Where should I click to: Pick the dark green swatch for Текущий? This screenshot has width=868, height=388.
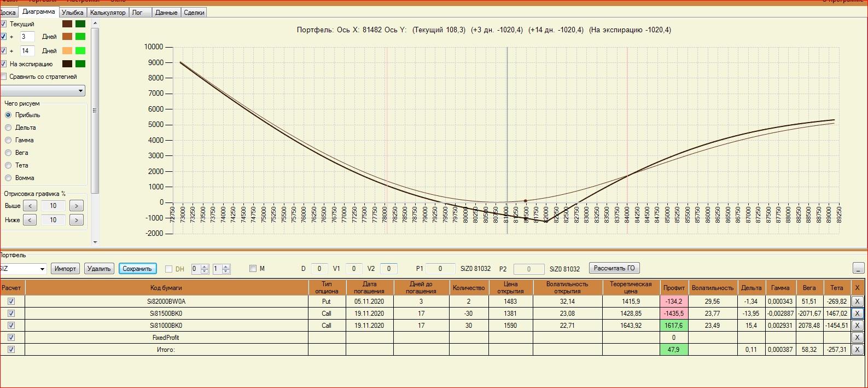[x=80, y=24]
